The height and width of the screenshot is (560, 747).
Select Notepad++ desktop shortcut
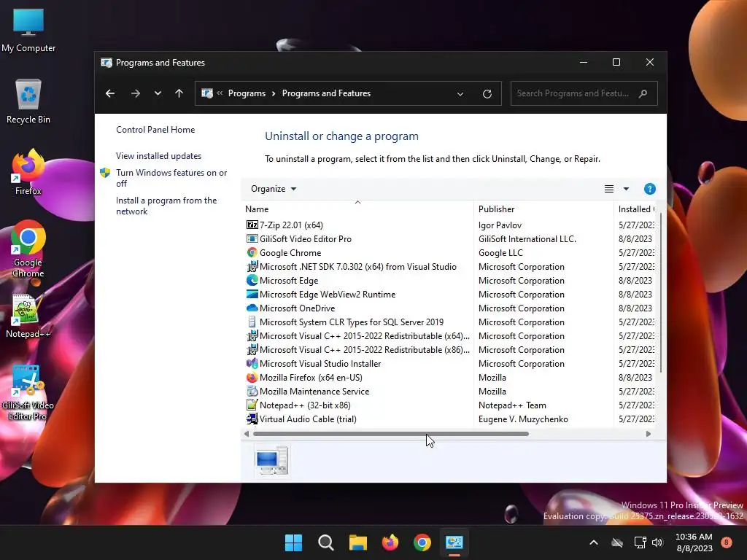pyautogui.click(x=28, y=316)
